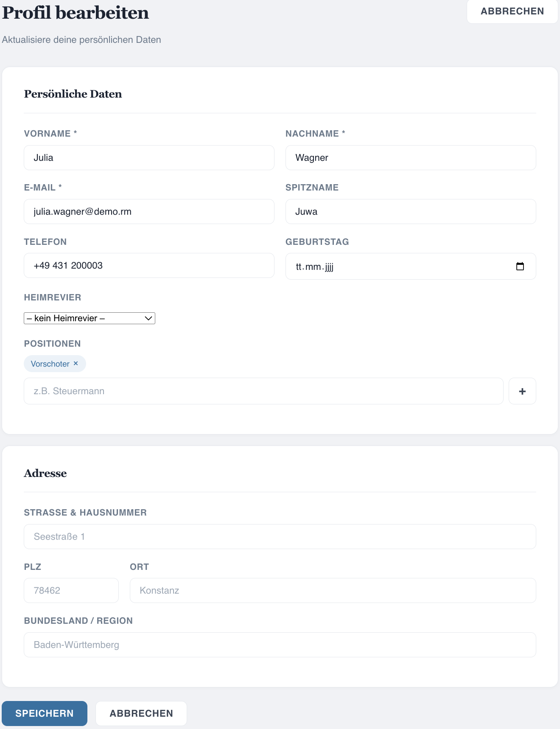Open the date picker calendar icon
This screenshot has height=729, width=560.
pos(521,266)
